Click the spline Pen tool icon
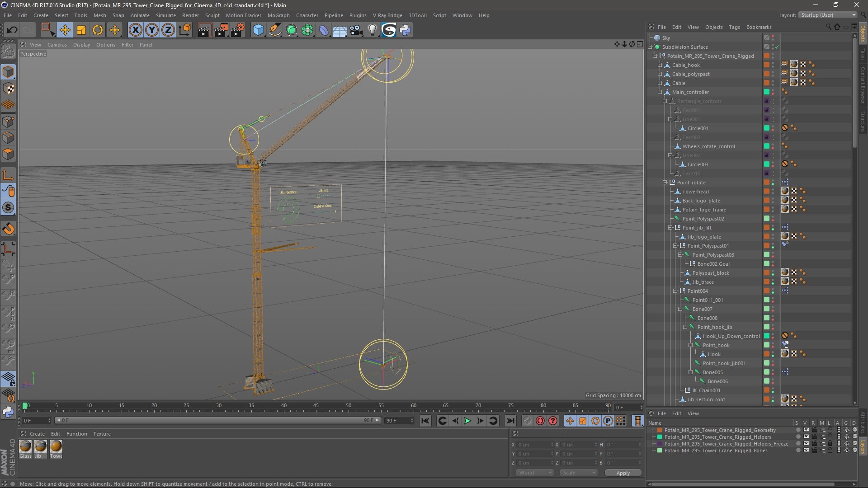Viewport: 868px width, 488px height. (x=275, y=30)
